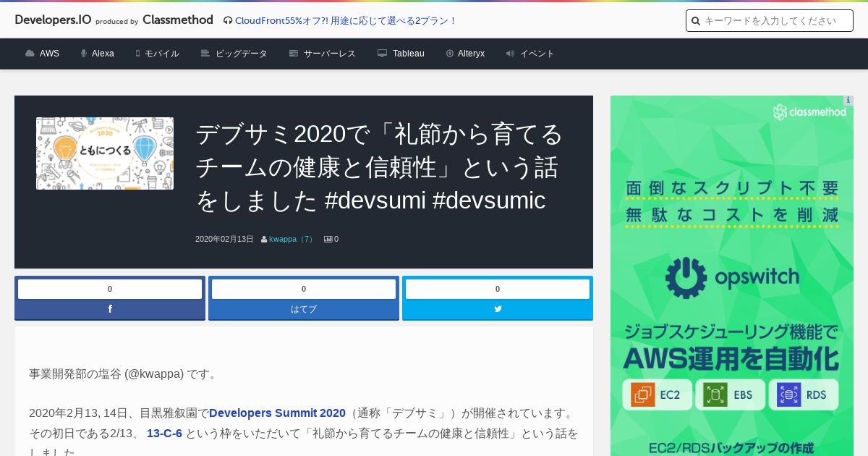Open author kwappa（7） profile link

[292, 239]
